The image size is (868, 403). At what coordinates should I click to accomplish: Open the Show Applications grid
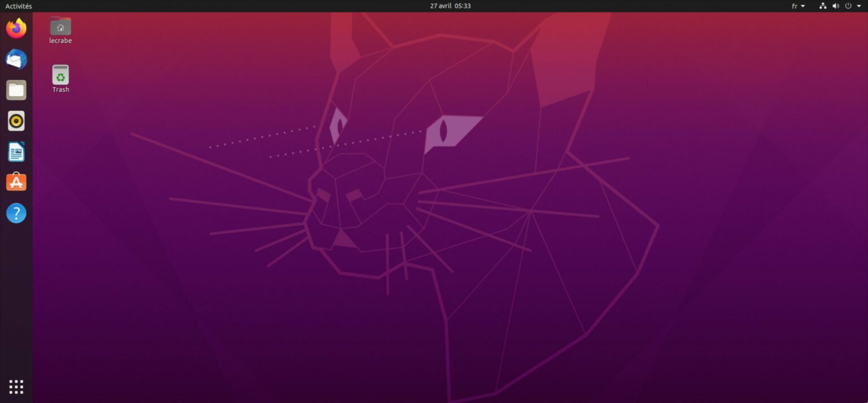pyautogui.click(x=16, y=387)
